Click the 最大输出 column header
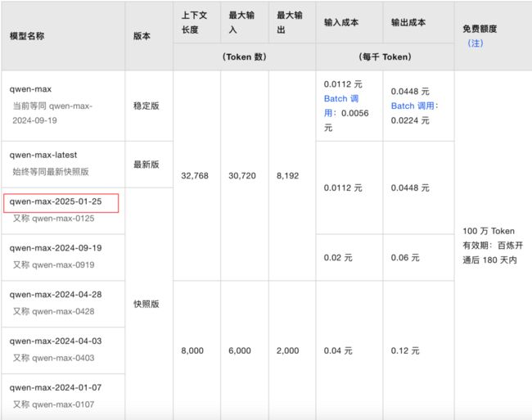Image resolution: width=532 pixels, height=420 pixels. [290, 22]
